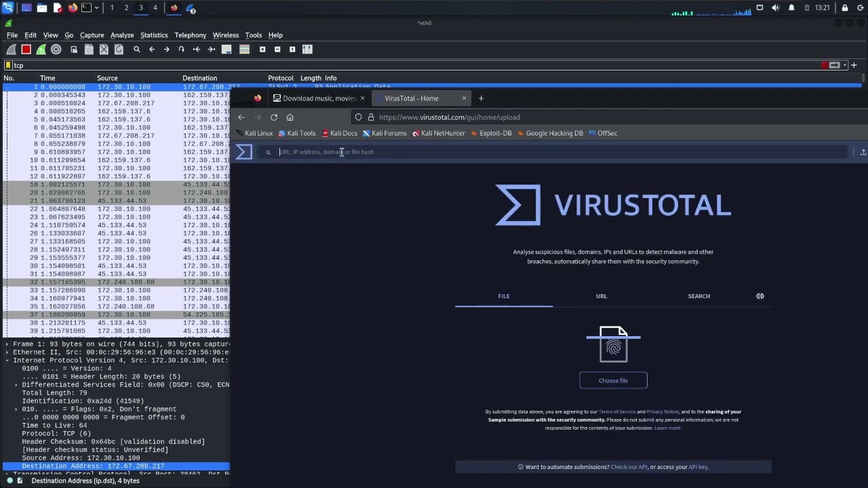
Task: Jump to the first packet
Action: (x=196, y=49)
